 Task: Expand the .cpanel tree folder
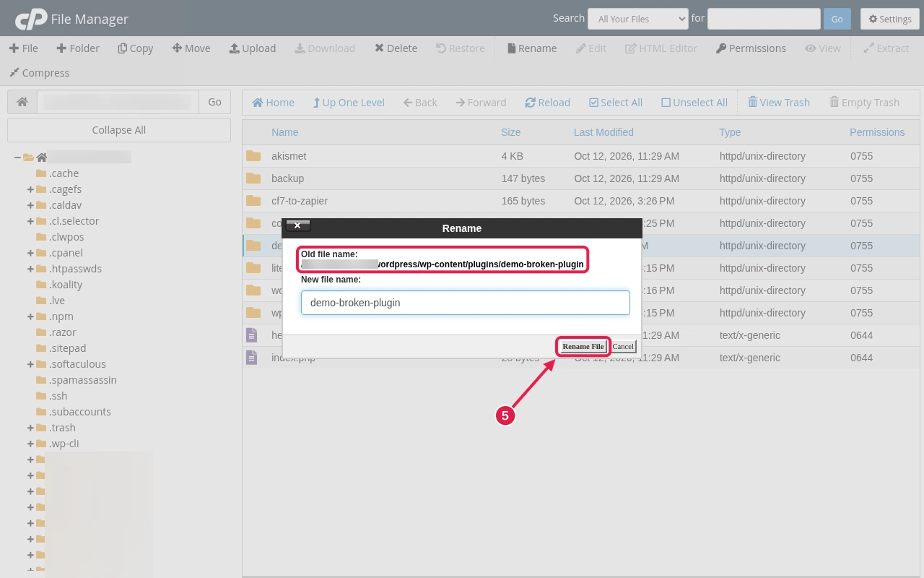pyautogui.click(x=30, y=253)
